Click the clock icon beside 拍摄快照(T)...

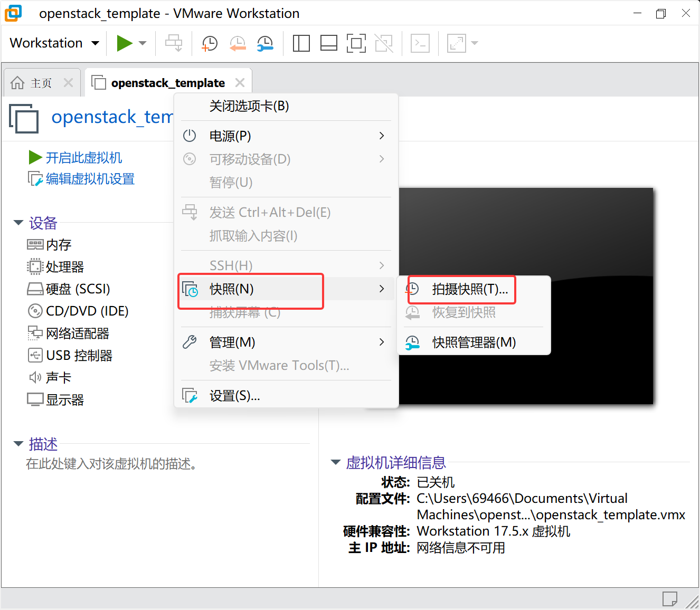(412, 289)
